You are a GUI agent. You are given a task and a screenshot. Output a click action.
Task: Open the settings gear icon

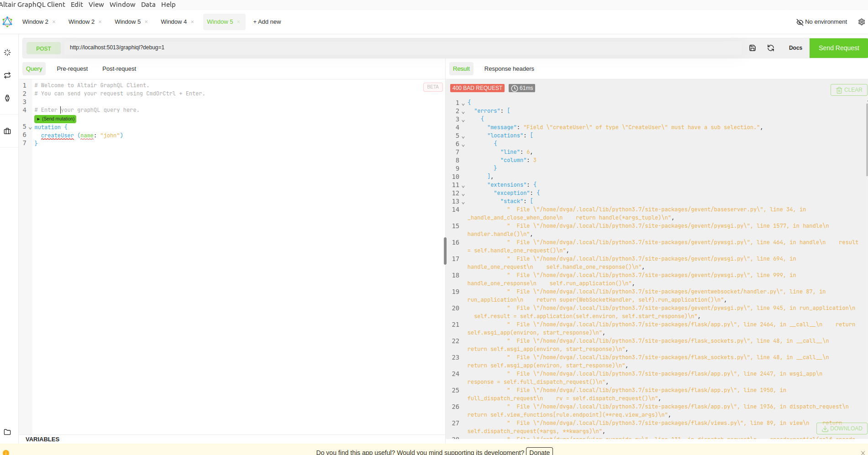coord(861,22)
